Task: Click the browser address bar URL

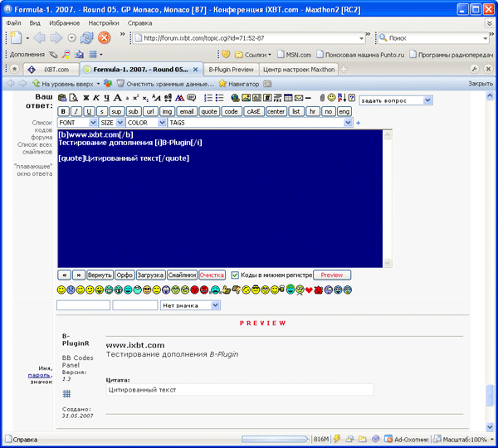Action: [203, 38]
